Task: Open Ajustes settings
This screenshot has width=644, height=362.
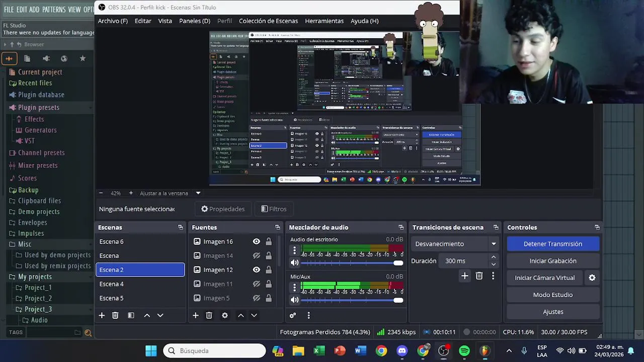Action: (553, 312)
